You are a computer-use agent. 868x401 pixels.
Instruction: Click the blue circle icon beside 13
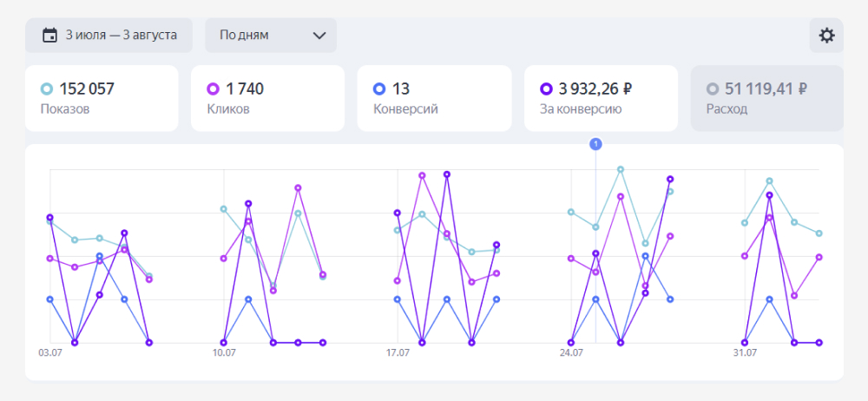point(379,89)
